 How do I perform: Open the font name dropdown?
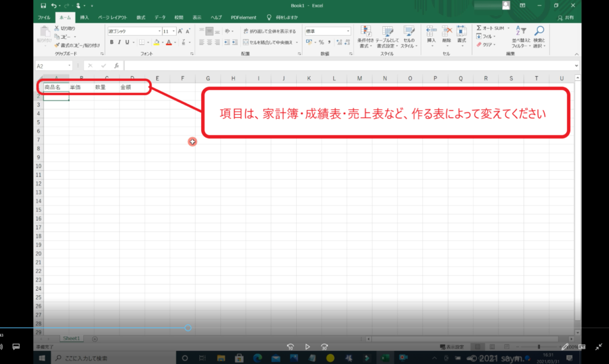tap(159, 31)
